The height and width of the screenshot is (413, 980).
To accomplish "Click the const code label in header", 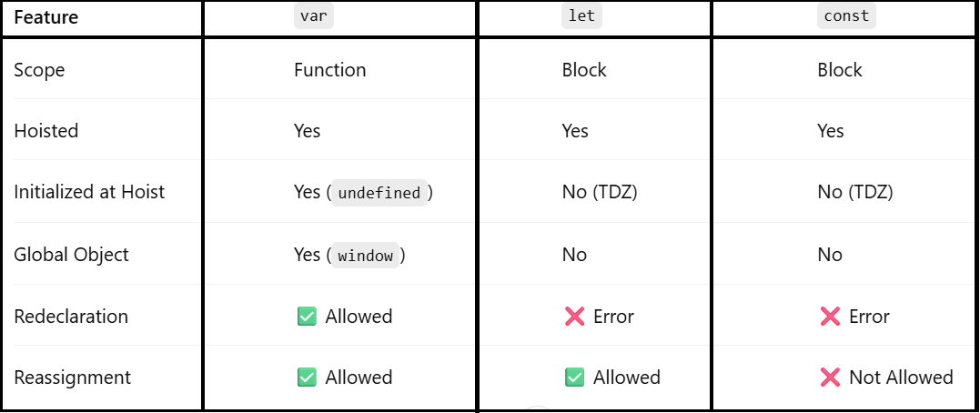I will pyautogui.click(x=846, y=16).
